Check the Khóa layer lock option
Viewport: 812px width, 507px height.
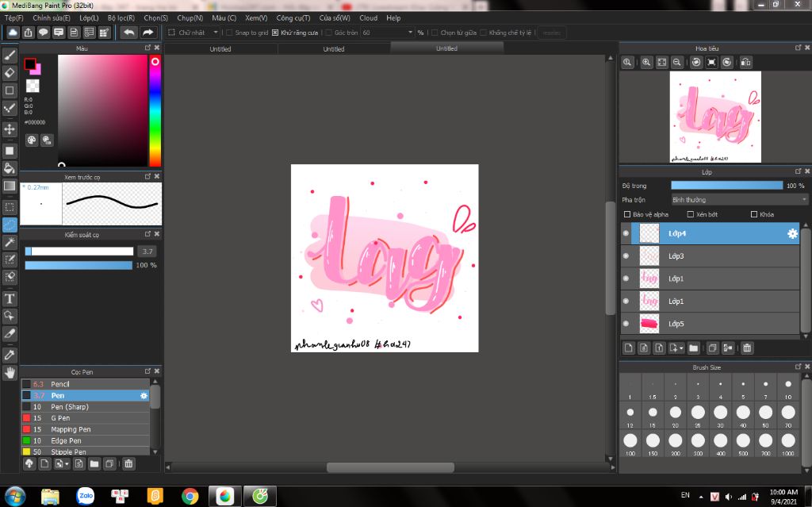pyautogui.click(x=754, y=214)
